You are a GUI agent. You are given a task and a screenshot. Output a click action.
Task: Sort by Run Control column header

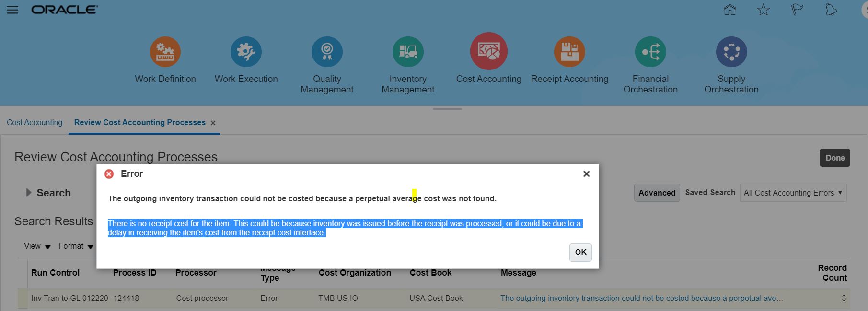(55, 273)
